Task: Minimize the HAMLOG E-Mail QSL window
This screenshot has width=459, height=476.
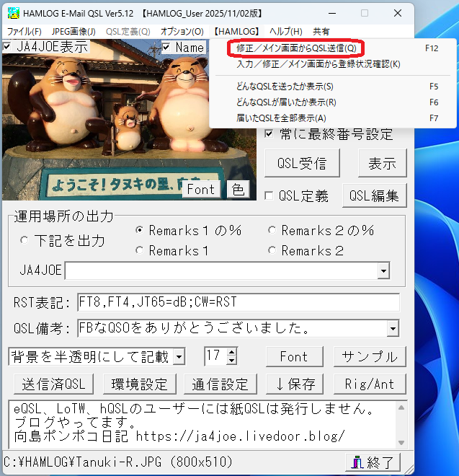Action: (332, 14)
